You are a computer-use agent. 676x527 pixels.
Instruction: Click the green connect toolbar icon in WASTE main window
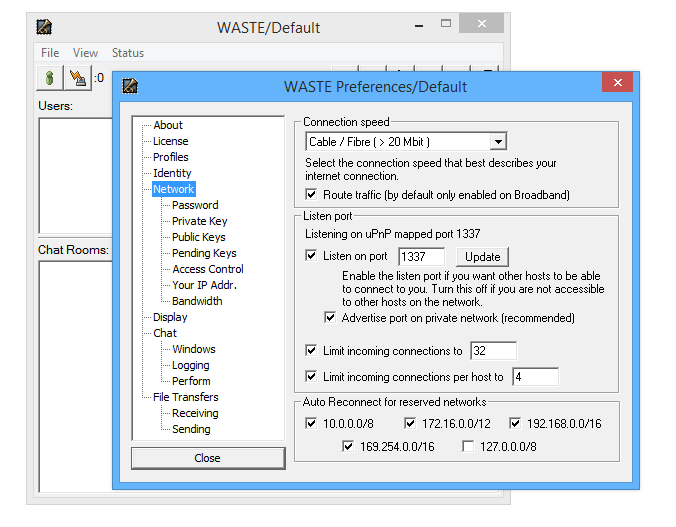tap(50, 78)
